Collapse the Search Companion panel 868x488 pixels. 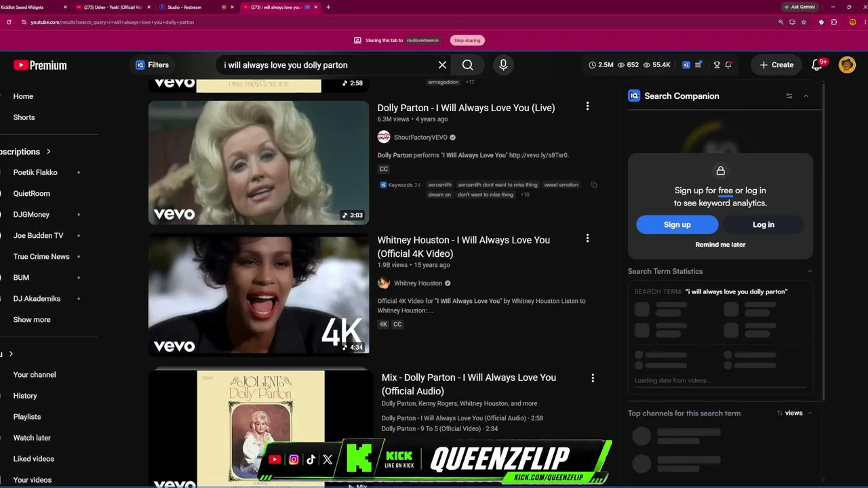pyautogui.click(x=806, y=96)
